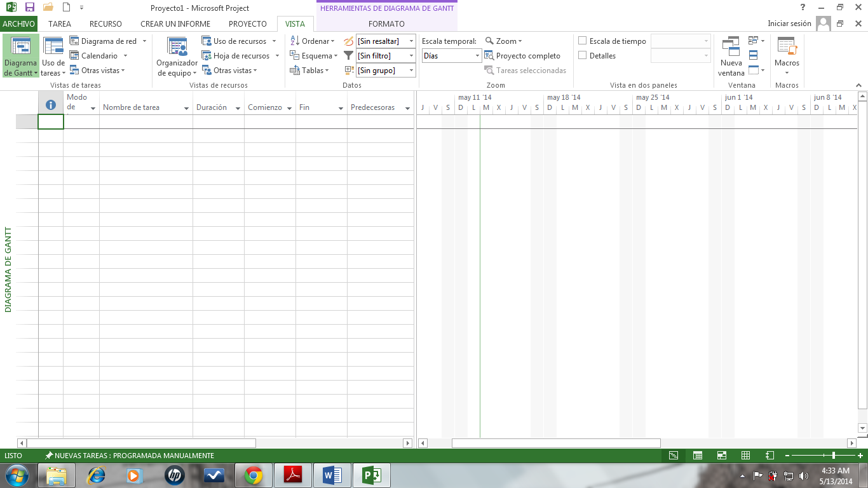This screenshot has height=488, width=868.
Task: Expand the Sin filtro dropdown
Action: pos(411,56)
